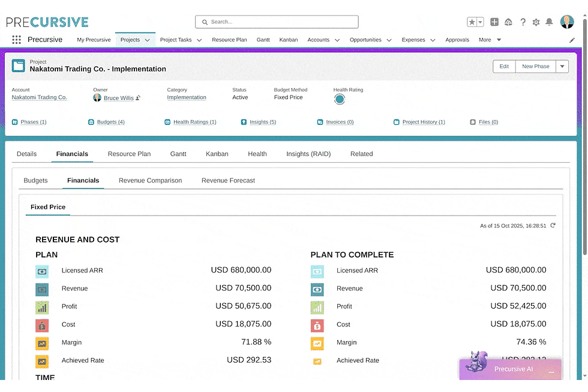Open Global Actions plus icon
Viewport: 588px width, 392px height.
pos(494,22)
